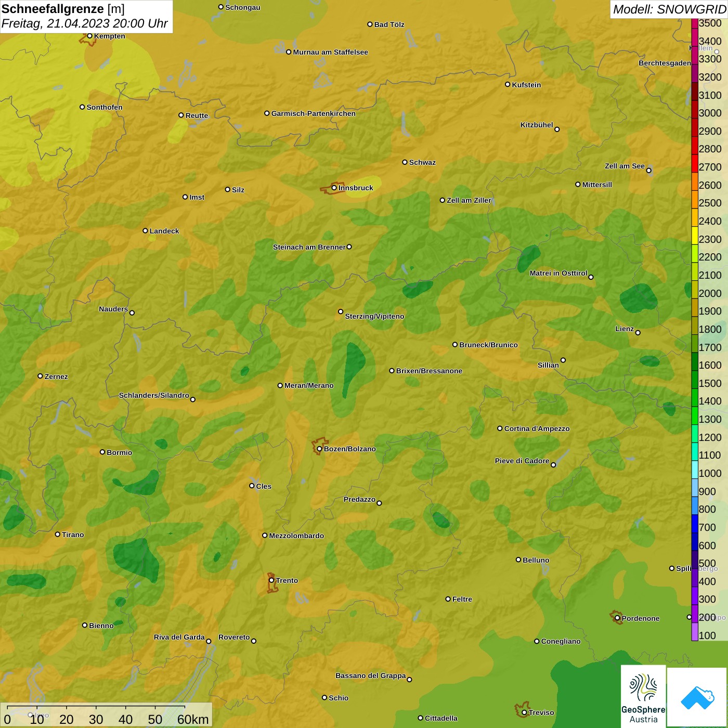This screenshot has width=728, height=728.
Task: Click the 1000 light cyan legend swatch
Action: click(x=695, y=470)
